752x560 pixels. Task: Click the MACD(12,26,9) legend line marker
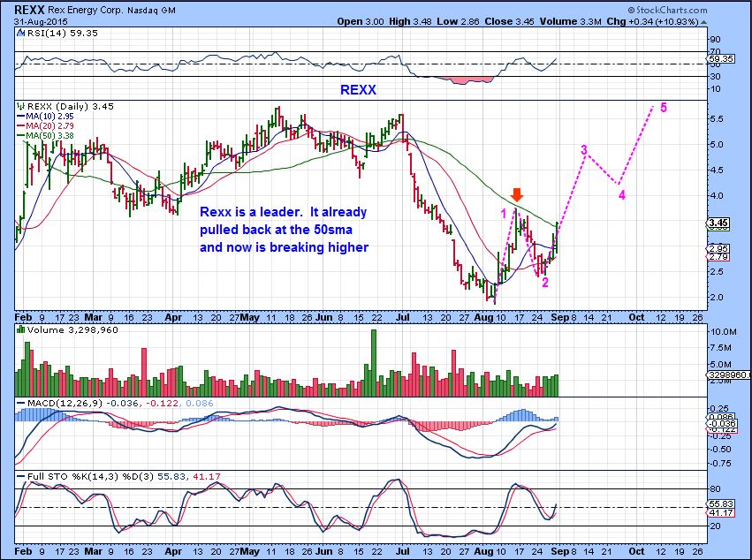(x=20, y=404)
